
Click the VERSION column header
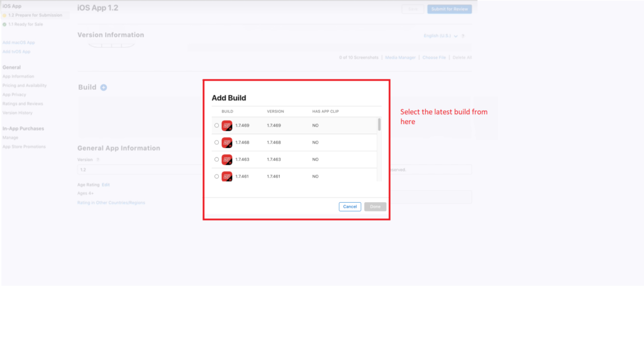point(275,111)
